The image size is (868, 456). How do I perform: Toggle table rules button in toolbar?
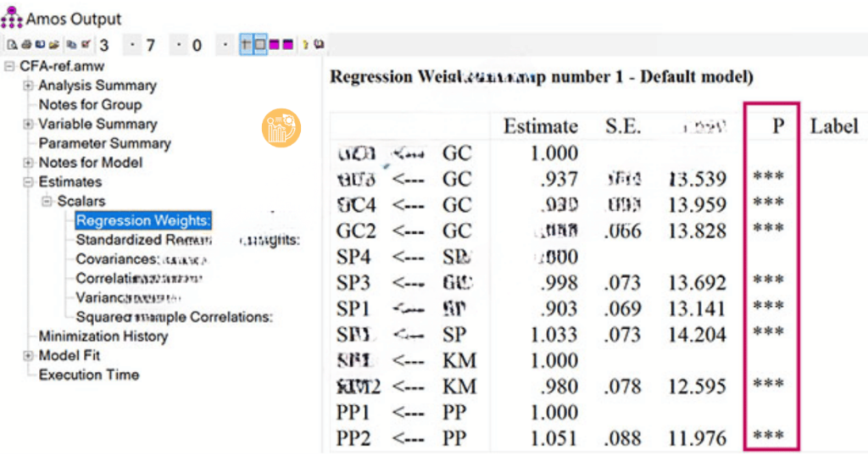click(246, 44)
